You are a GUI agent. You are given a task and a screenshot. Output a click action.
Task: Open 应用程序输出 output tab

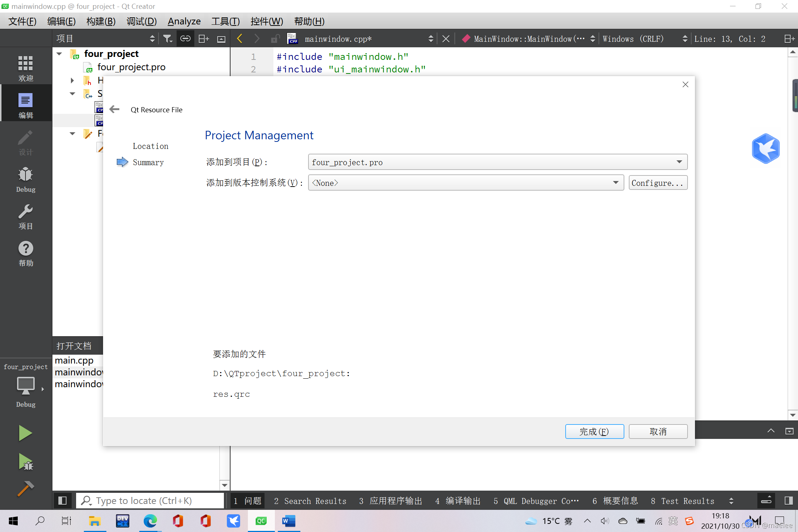tap(391, 501)
